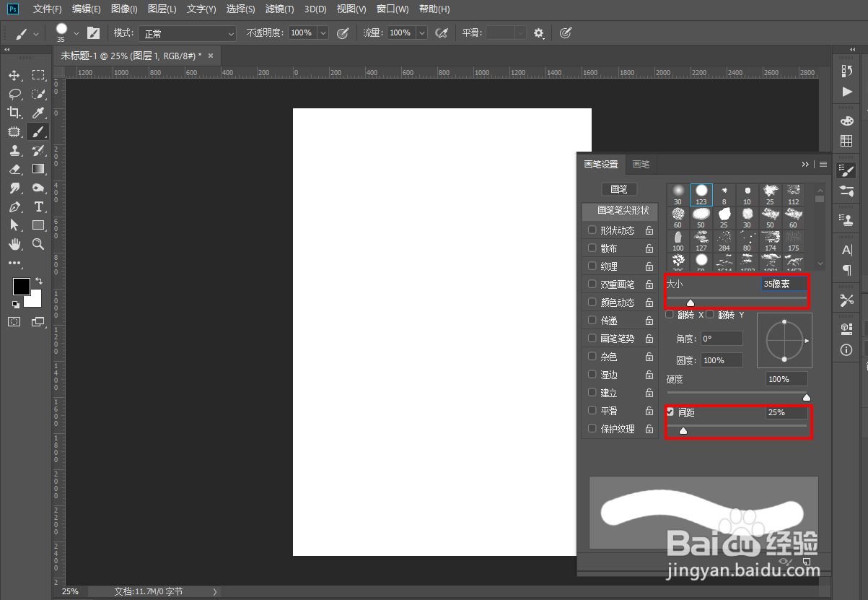Select the Eyedropper tool

pyautogui.click(x=38, y=113)
